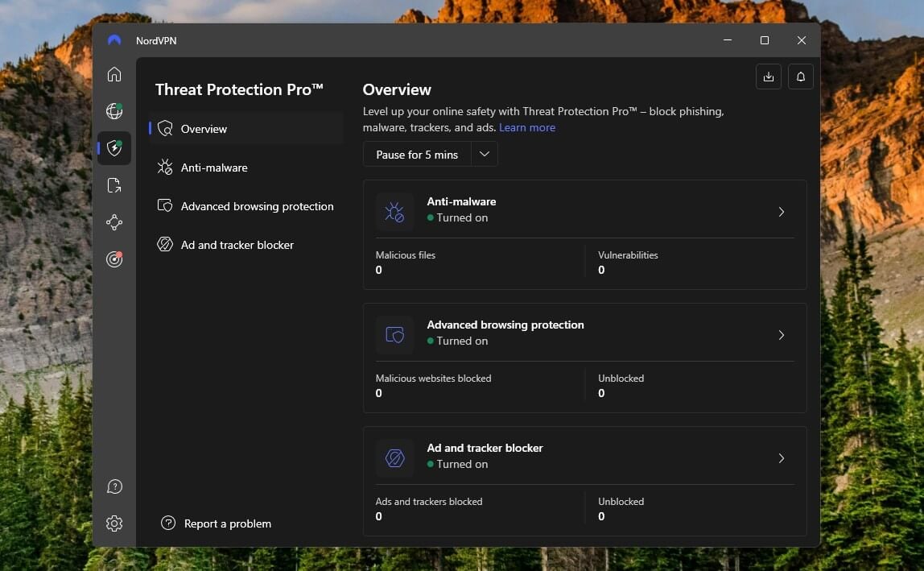The image size is (924, 571).
Task: Click the Advanced browsing protection card title
Action: tap(505, 325)
